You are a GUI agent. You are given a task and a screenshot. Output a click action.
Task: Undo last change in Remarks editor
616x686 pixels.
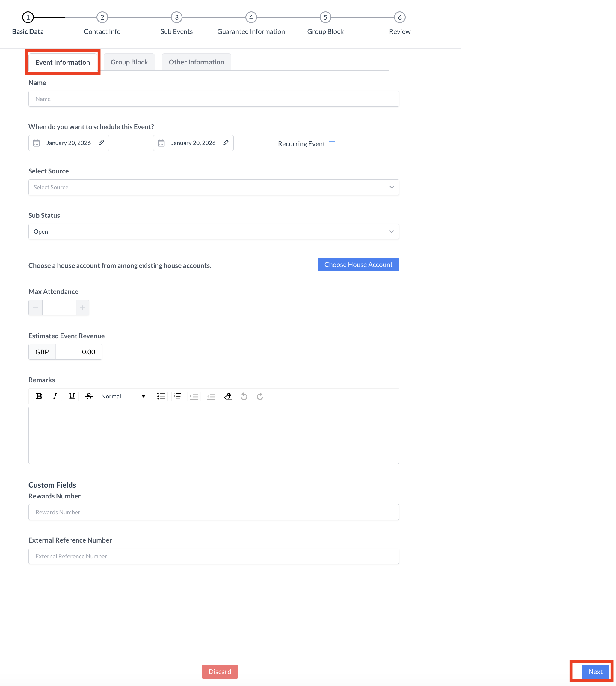(244, 396)
